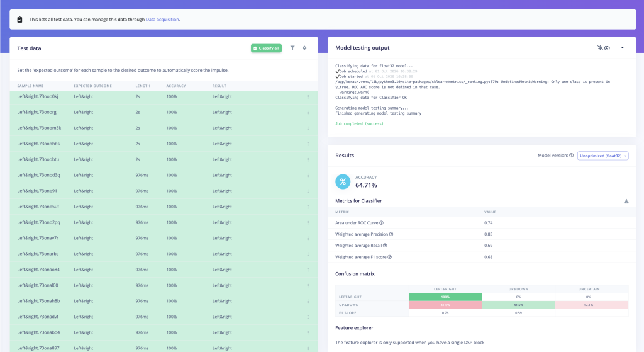
Task: Open row menu for Left&right.73onao84
Action: pos(308,270)
